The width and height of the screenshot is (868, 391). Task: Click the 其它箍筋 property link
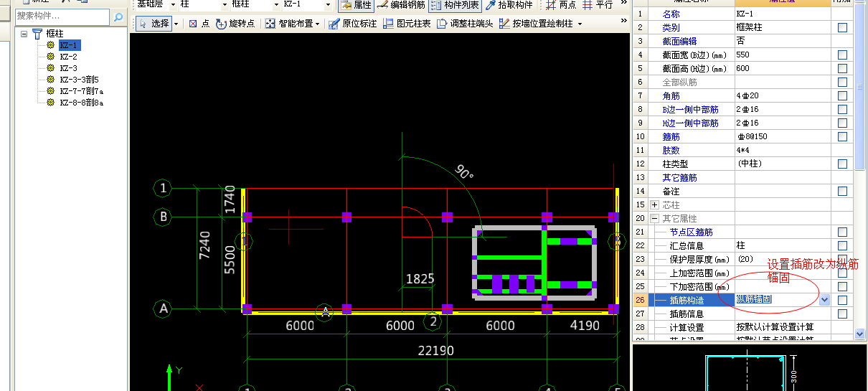click(x=679, y=177)
